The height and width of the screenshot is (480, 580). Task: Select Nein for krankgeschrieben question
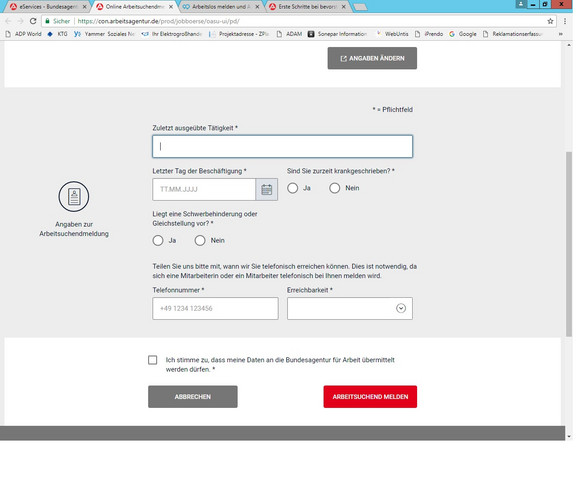coord(335,188)
